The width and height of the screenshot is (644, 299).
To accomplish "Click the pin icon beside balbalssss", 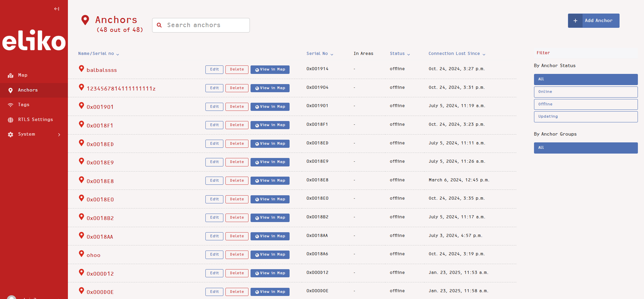I will point(81,68).
